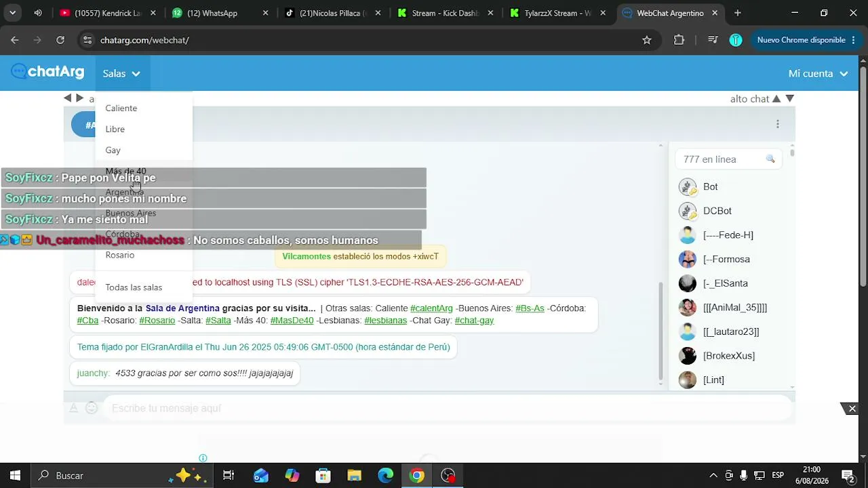This screenshot has width=868, height=488.
Task: Click the left arrow above the chat
Action: pyautogui.click(x=68, y=98)
